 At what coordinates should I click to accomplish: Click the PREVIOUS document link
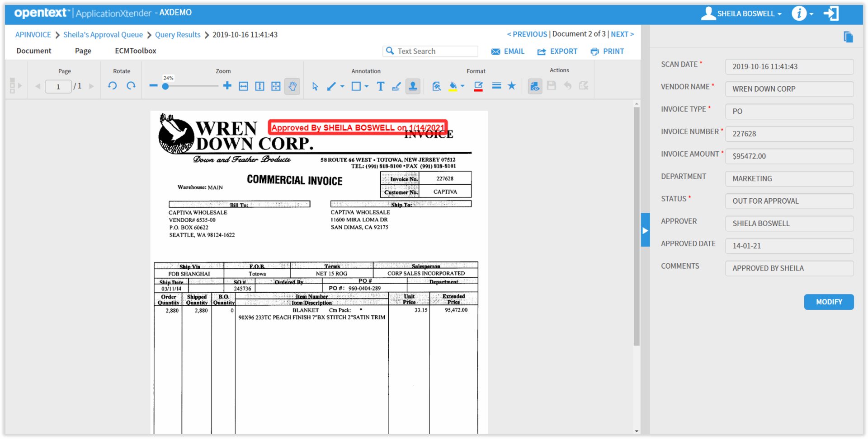click(x=527, y=34)
